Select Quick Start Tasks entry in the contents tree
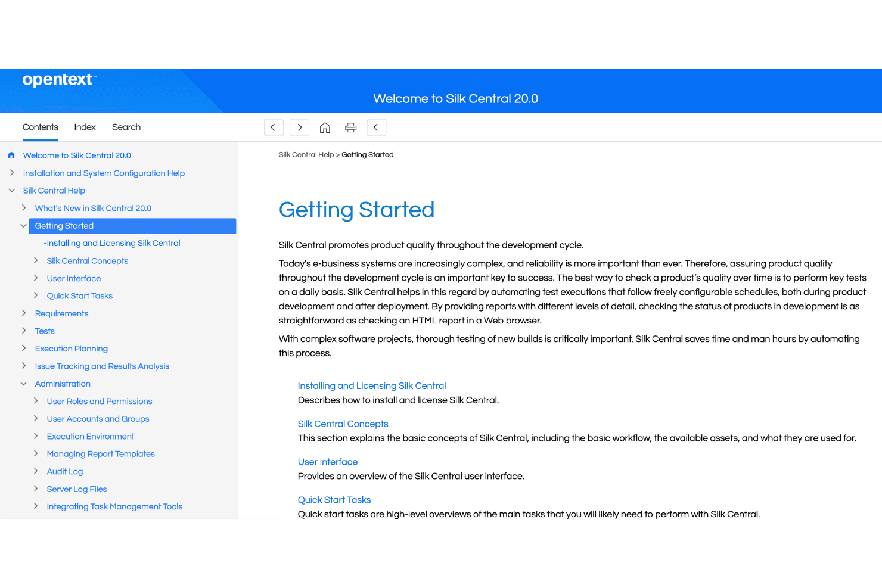882x588 pixels. (x=80, y=296)
